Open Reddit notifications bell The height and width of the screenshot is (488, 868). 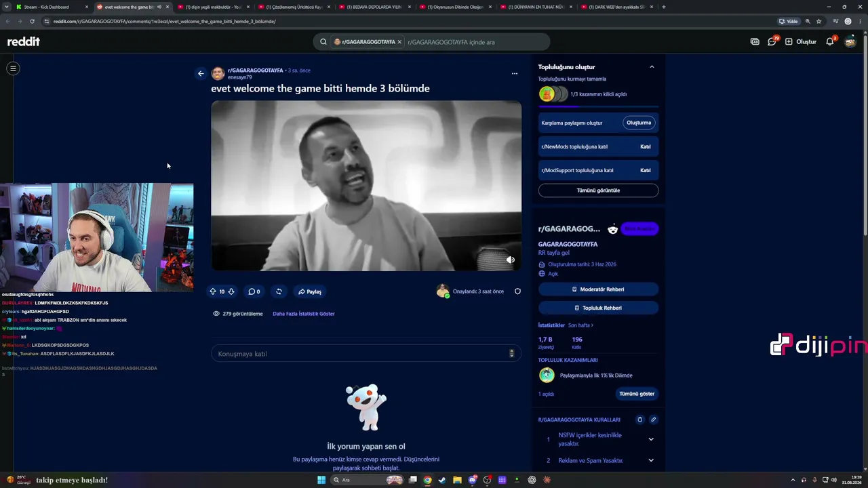click(830, 41)
